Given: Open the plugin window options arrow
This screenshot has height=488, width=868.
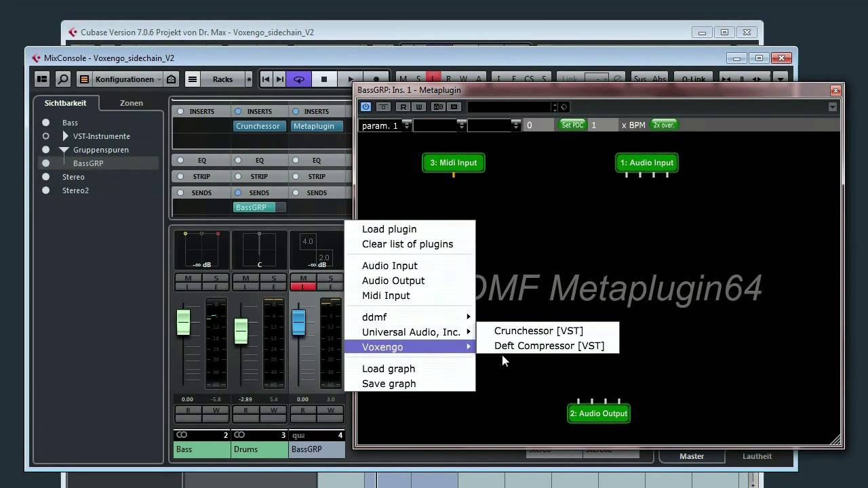Looking at the screenshot, I should 833,107.
